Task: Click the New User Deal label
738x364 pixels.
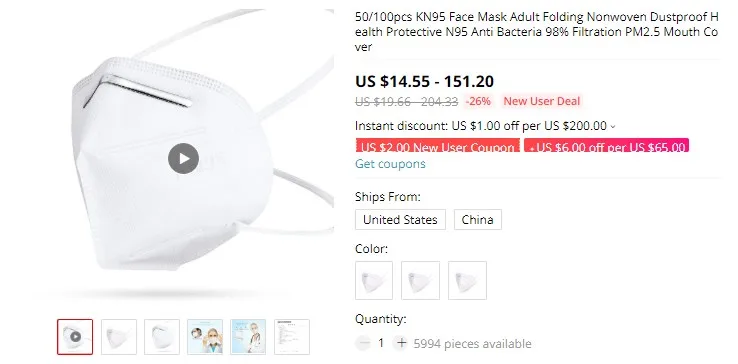Action: pos(542,101)
